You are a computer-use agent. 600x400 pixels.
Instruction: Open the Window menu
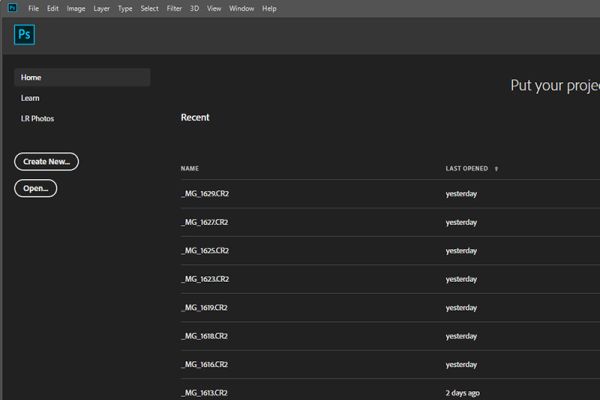point(241,8)
